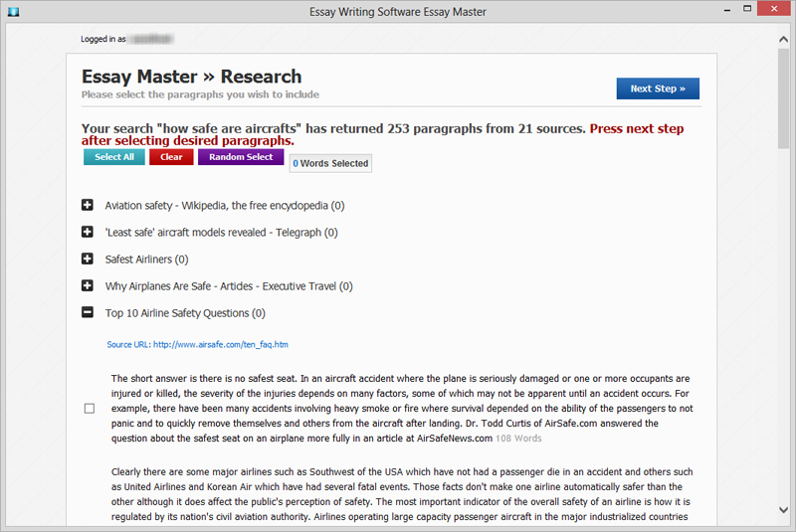This screenshot has height=532, width=796.
Task: Click the Words Selected counter box
Action: 330,163
